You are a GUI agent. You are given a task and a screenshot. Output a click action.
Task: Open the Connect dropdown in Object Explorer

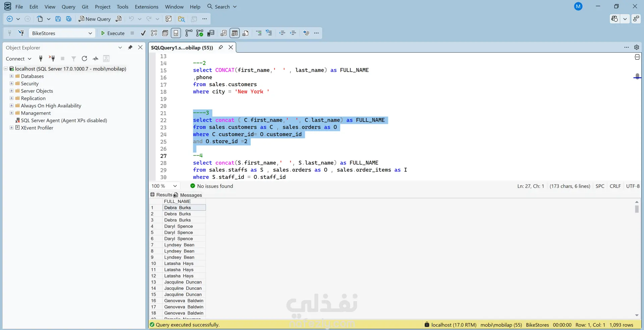pyautogui.click(x=18, y=59)
